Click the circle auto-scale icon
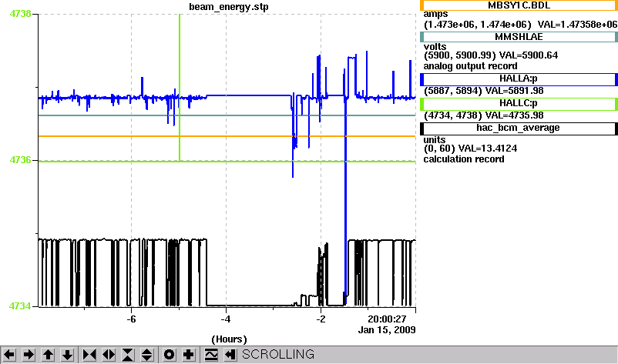Image resolution: width=618 pixels, height=364 pixels. point(169,355)
